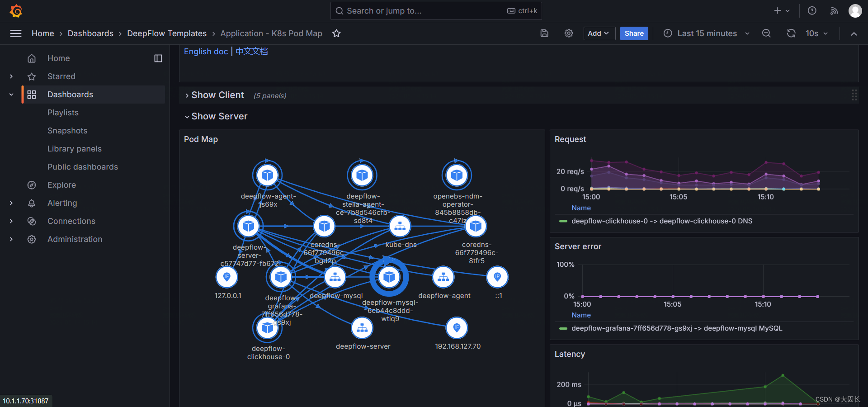Screen dimensions: 868x407
Task: Select the deepflow-clickhouse-0 pod node
Action: point(267,328)
